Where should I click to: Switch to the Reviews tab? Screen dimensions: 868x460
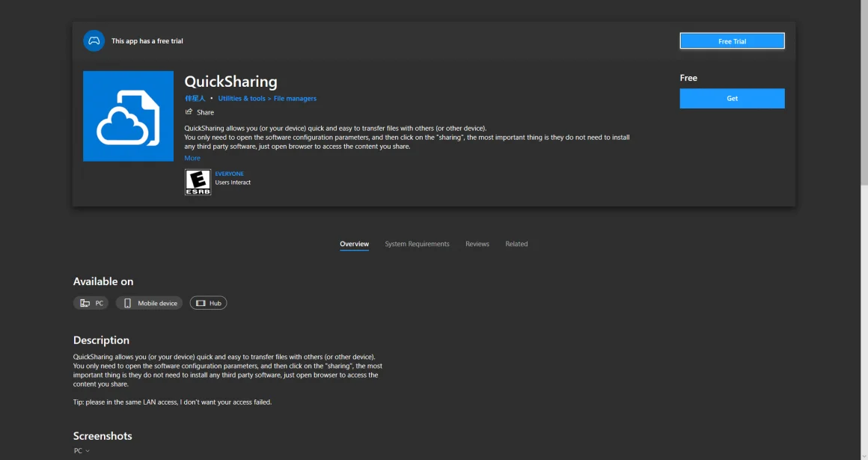coord(477,244)
